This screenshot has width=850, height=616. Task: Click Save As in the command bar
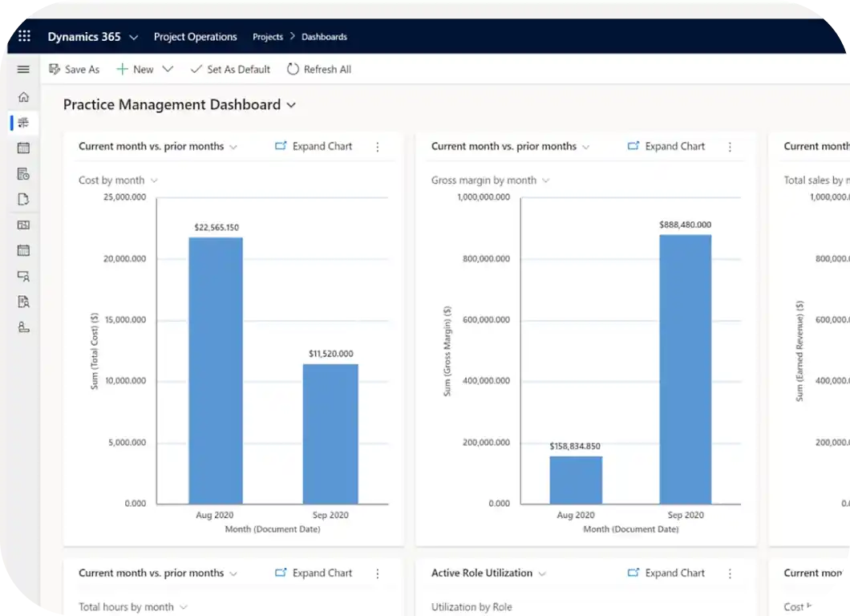(74, 69)
